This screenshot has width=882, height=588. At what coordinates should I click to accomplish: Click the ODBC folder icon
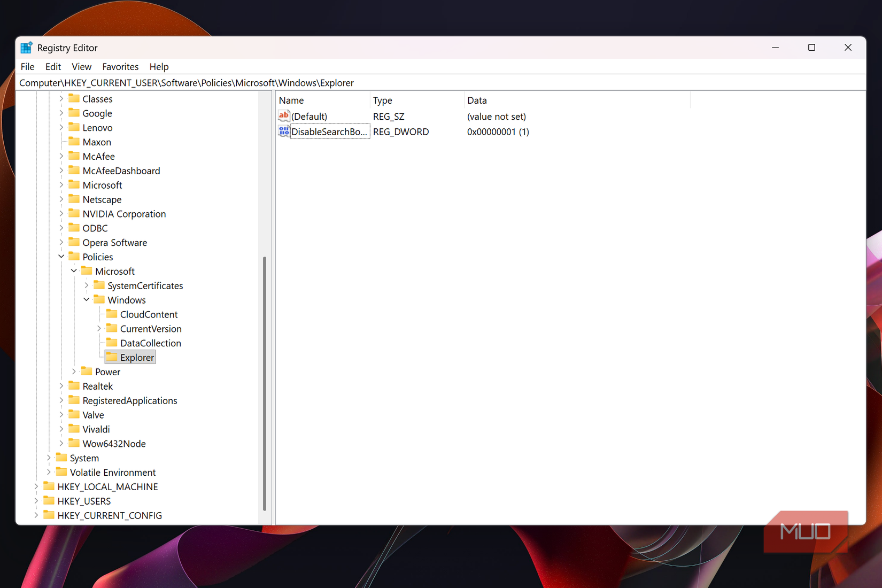click(74, 228)
